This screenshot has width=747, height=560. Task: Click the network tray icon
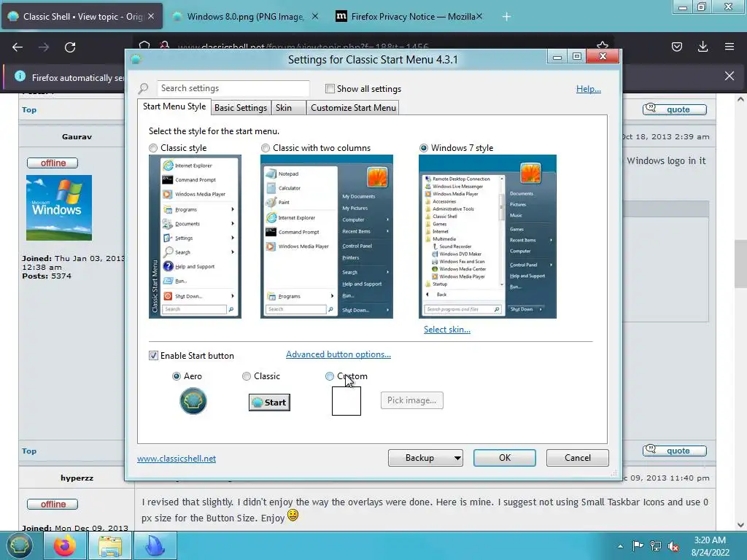656,545
